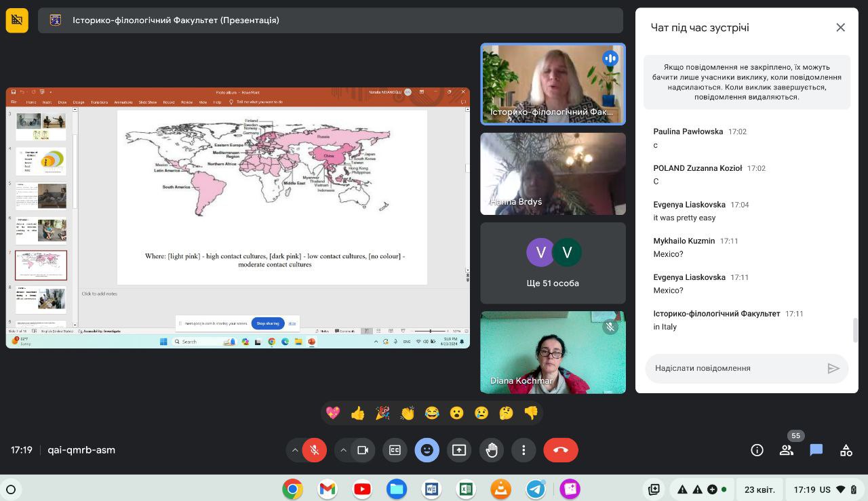The image size is (868, 501).
Task: Select slide 6 thumbnail in PowerPoint
Action: pyautogui.click(x=41, y=231)
